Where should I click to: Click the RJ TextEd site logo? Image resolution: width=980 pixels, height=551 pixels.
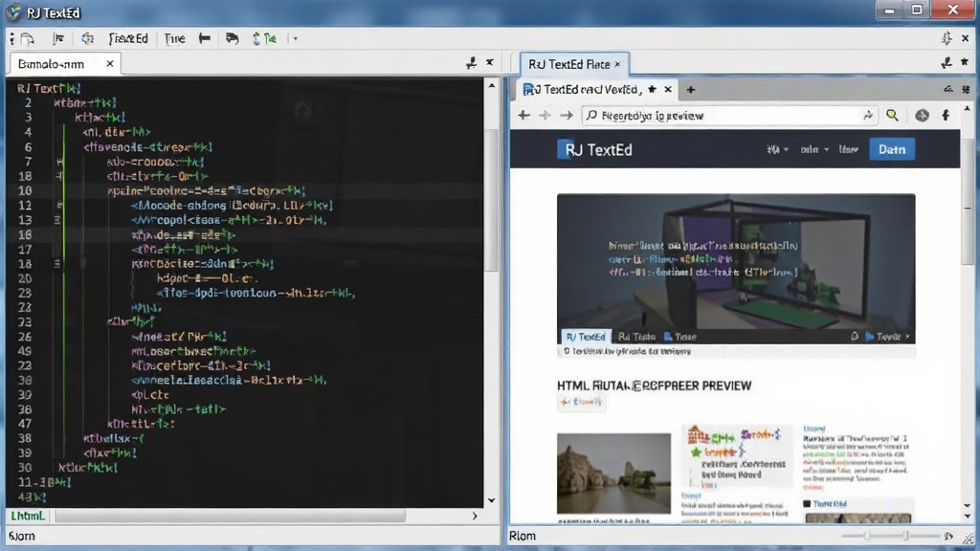[595, 150]
